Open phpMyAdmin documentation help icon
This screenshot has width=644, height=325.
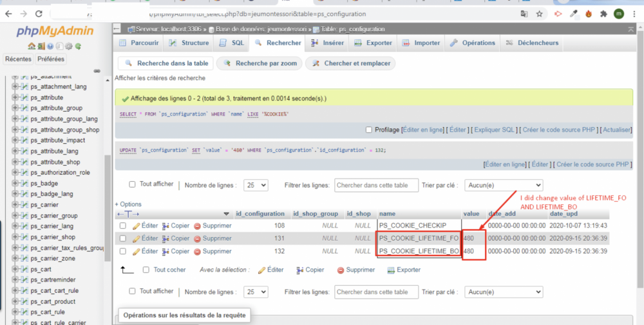click(50, 46)
